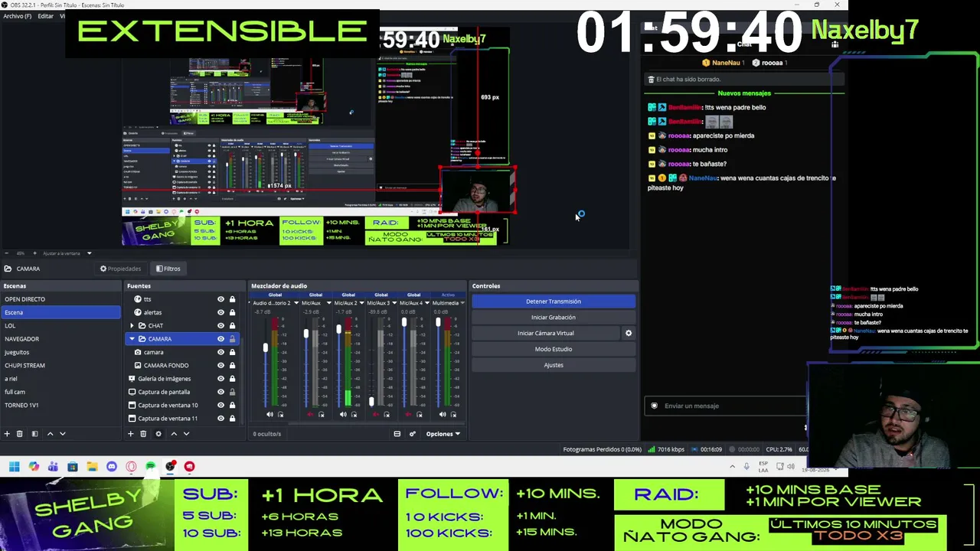Toggle monitoring headphone icon for Mic/Aux 2
This screenshot has height=551, width=980.
pyautogui.click(x=354, y=415)
